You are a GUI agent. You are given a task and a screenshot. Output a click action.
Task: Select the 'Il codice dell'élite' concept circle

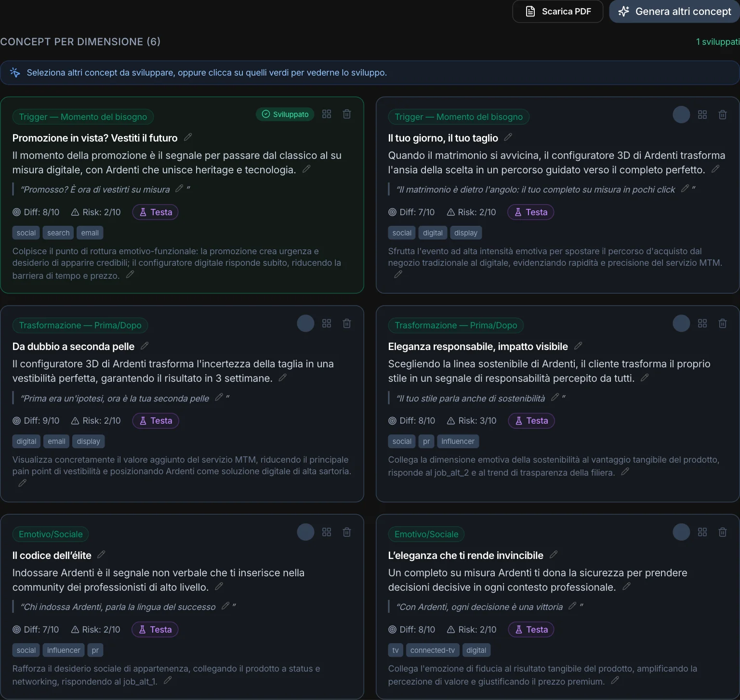click(x=305, y=532)
